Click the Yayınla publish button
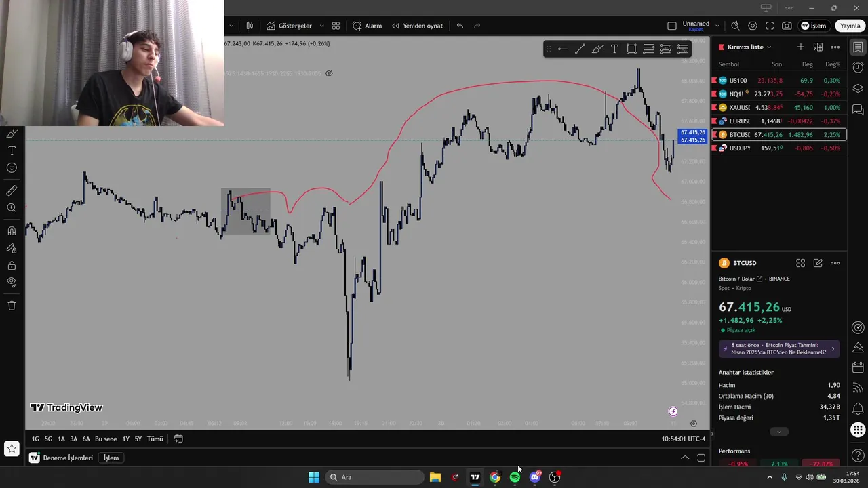This screenshot has width=868, height=488. point(850,26)
